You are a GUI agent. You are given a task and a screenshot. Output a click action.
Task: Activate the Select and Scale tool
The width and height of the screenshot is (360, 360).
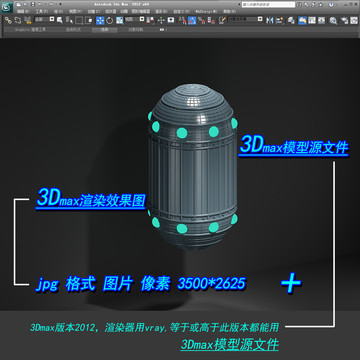[x=119, y=20]
